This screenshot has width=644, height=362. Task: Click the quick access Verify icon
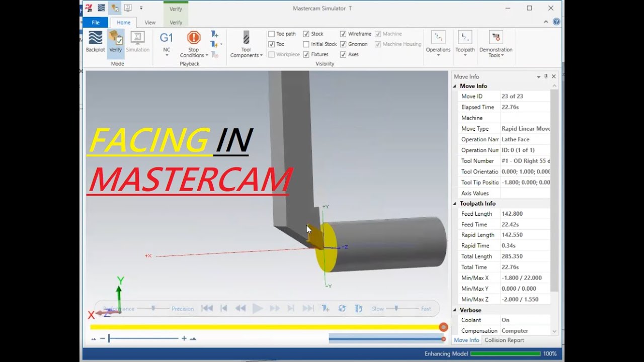point(115,8)
